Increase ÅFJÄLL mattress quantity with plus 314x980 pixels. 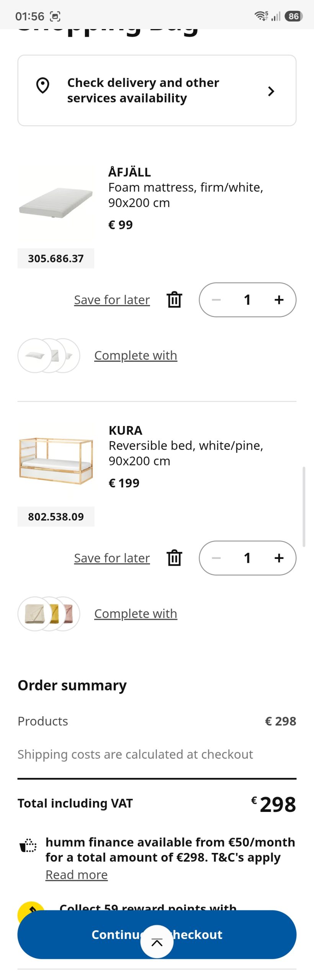pyautogui.click(x=279, y=300)
